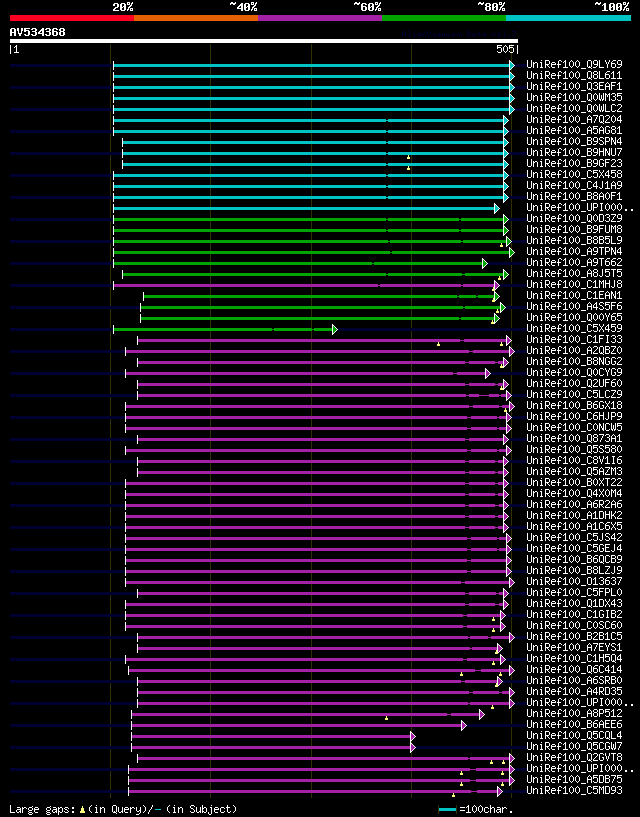Click the arrowhead ending the Q0D3Z9 alignment

(x=506, y=219)
